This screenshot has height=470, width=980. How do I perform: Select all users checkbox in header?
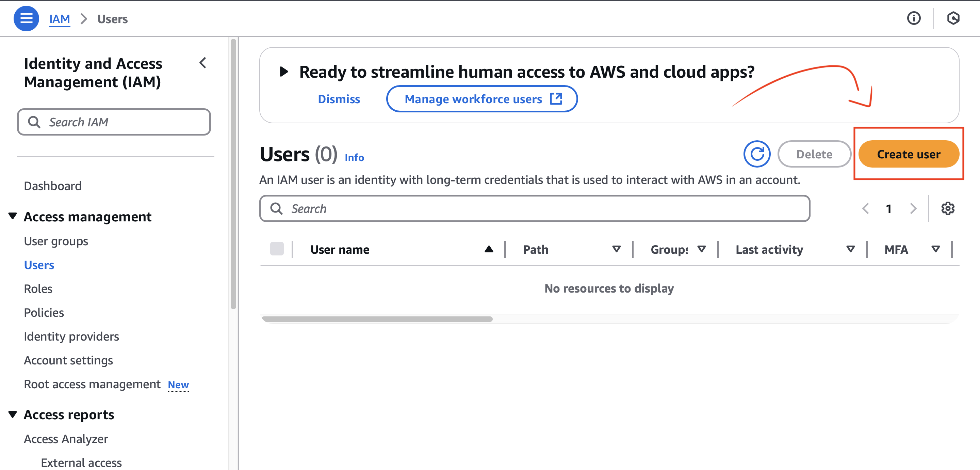pyautogui.click(x=277, y=249)
